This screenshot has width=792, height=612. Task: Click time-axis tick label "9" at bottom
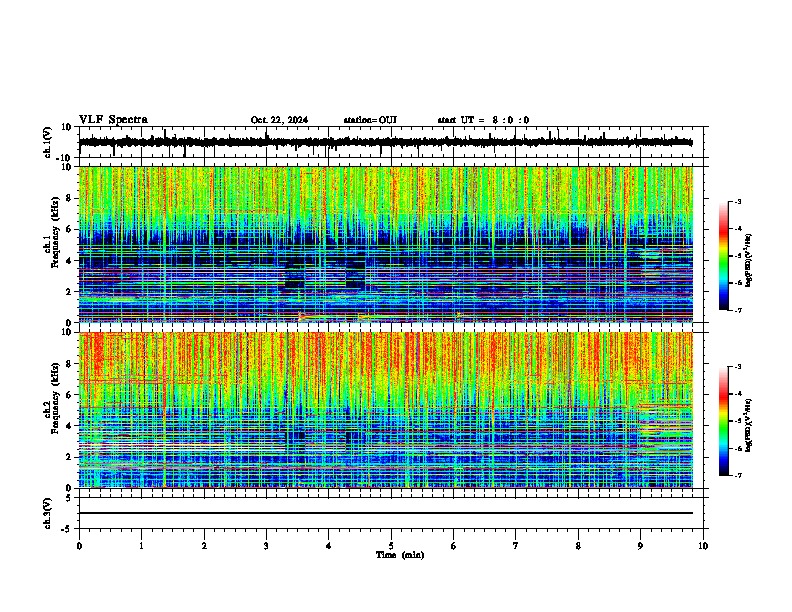[x=640, y=546]
